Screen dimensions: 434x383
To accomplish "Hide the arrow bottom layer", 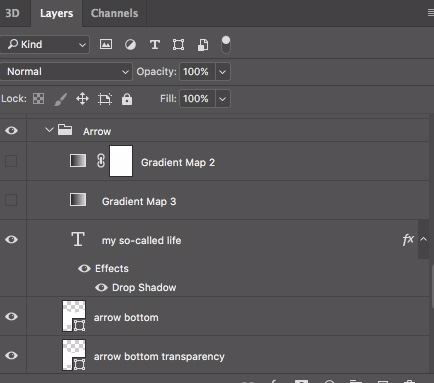I will click(x=11, y=316).
